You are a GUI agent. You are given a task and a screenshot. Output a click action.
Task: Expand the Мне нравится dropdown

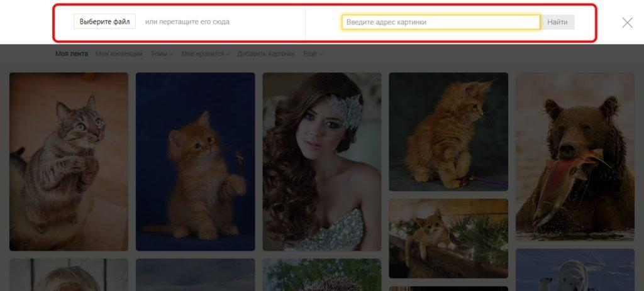pos(206,54)
